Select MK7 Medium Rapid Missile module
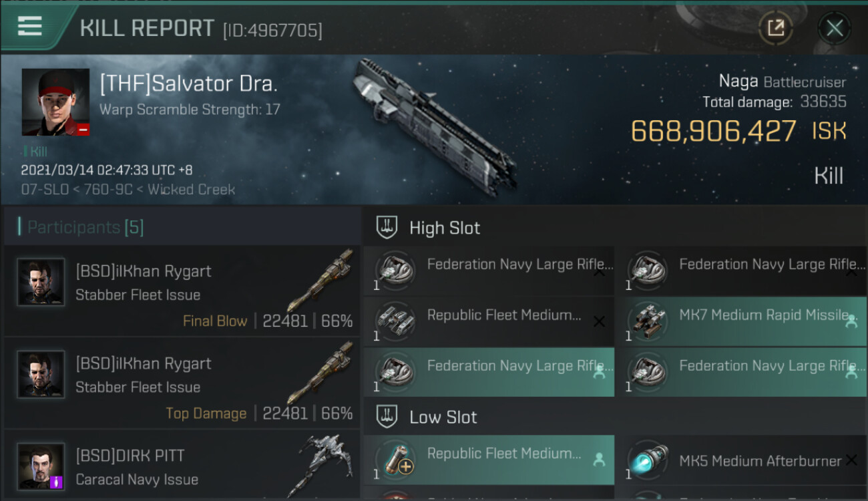 [741, 322]
